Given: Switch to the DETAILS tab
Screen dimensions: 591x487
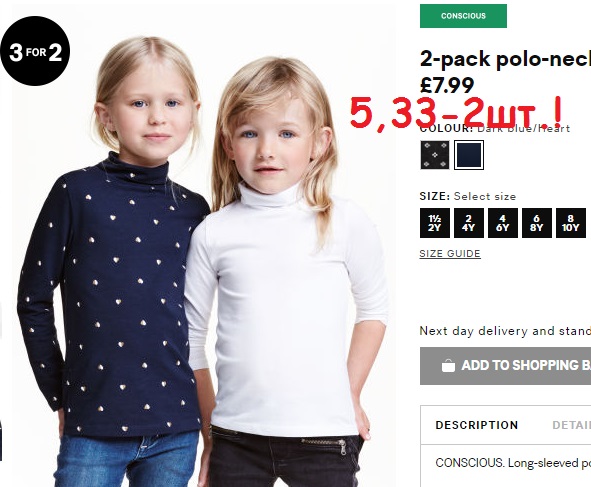Looking at the screenshot, I should coord(571,425).
